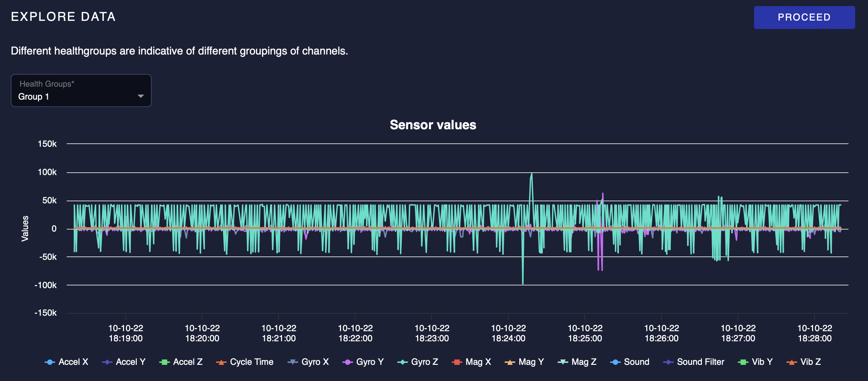Click the '10-10-22 18:19:00' axis label
The height and width of the screenshot is (381, 868).
[126, 333]
